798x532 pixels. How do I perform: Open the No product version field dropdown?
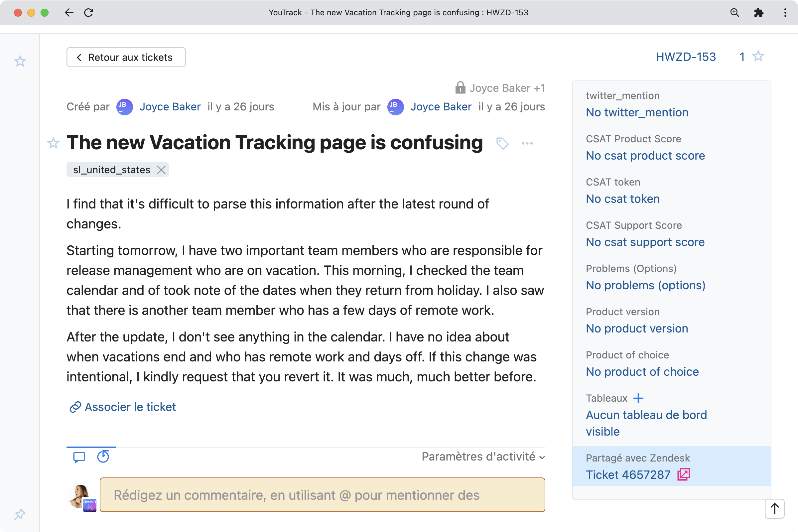coord(636,329)
